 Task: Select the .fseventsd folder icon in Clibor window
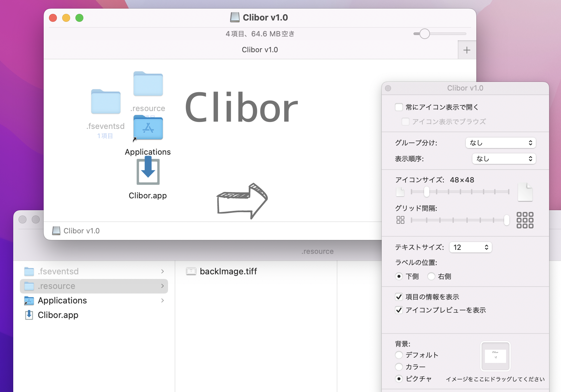106,102
